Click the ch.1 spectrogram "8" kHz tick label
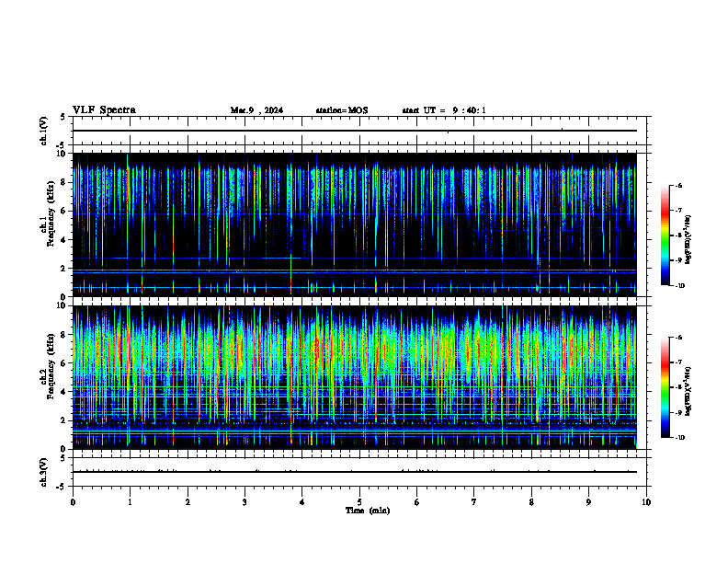This screenshot has width=728, height=563. [x=64, y=182]
